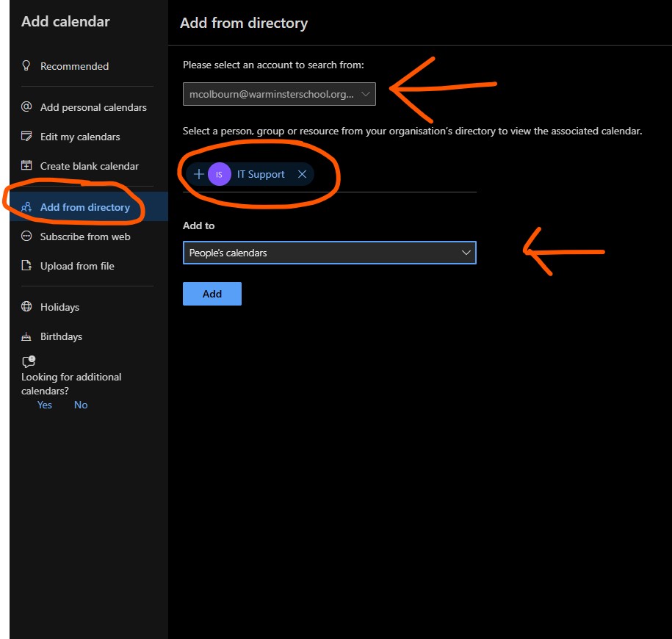Image resolution: width=672 pixels, height=639 pixels.
Task: Click the Recommended lightbulb icon
Action: tap(26, 65)
